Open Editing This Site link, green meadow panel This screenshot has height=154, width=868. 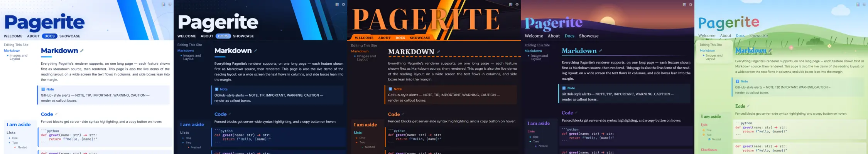coord(711,45)
